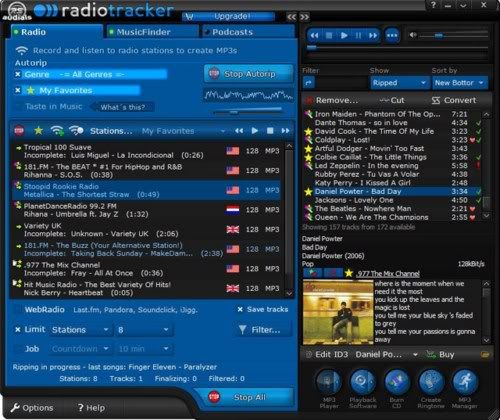This screenshot has height=420, width=500.
Task: Toggle the Genre autorip checkbox
Action: 18,74
